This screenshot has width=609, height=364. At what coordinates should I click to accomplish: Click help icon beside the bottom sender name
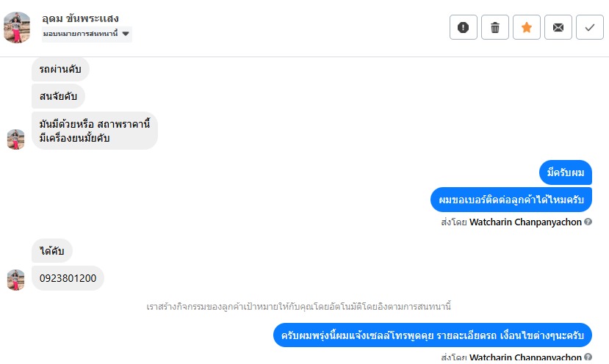(x=588, y=357)
